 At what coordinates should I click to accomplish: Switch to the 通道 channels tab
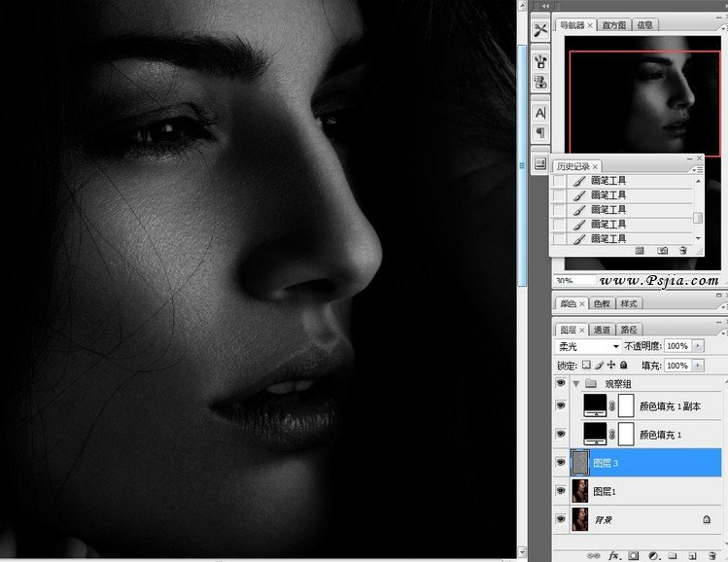point(602,330)
